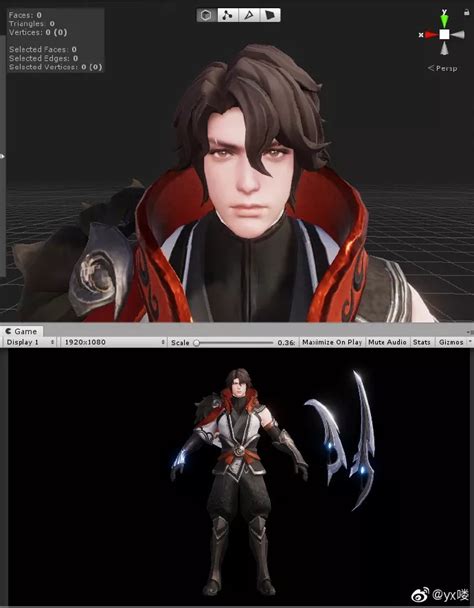474x608 pixels.
Task: Click the red X axis gizmo cone
Action: click(x=431, y=35)
